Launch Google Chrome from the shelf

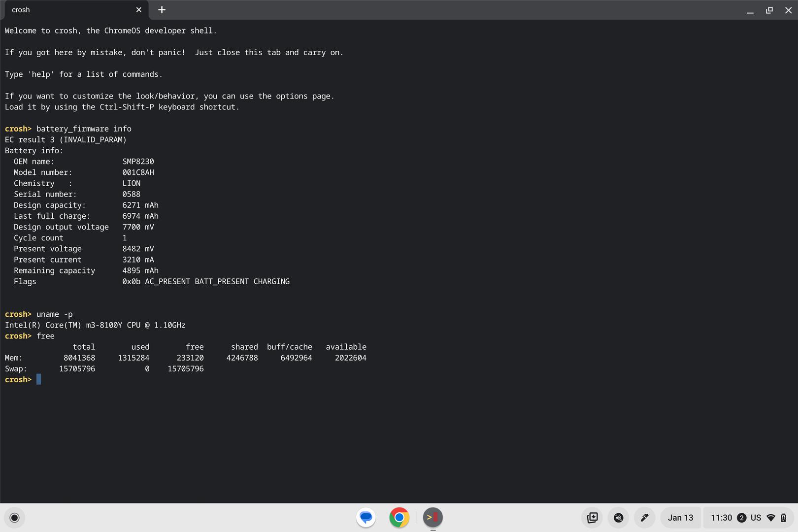coord(399,518)
